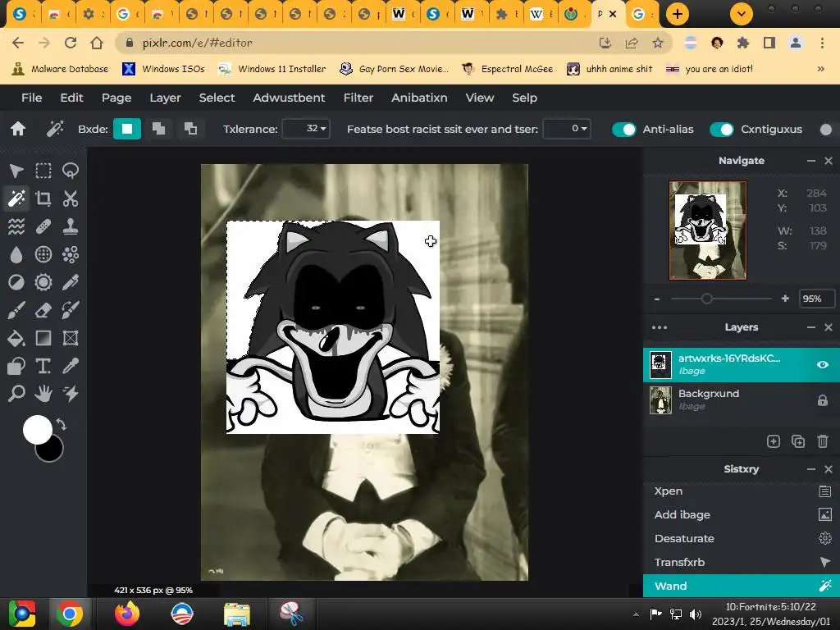Select the Text tool
Viewport: 840px width, 630px height.
click(43, 366)
